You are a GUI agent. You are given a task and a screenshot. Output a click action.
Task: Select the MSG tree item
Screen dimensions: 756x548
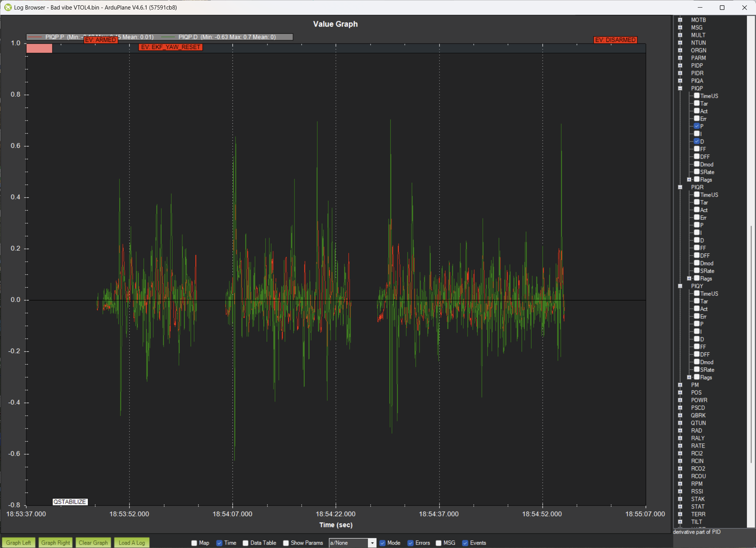[x=697, y=27]
